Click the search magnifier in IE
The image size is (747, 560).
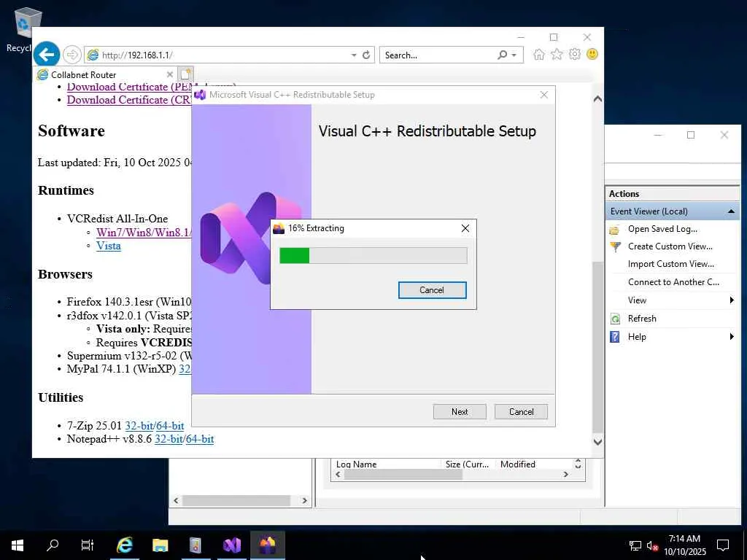[502, 55]
